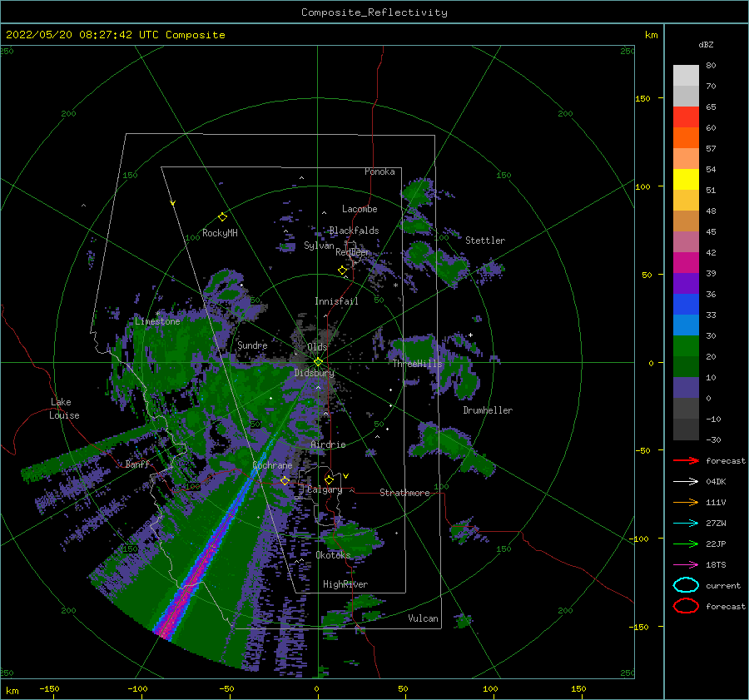Click the Banff label on the map

(x=137, y=464)
